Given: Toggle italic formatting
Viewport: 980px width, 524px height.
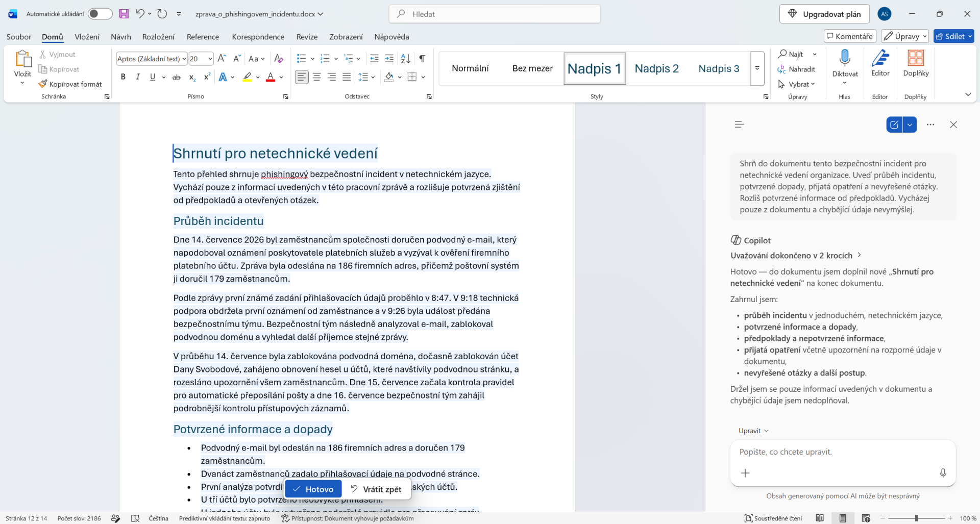Looking at the screenshot, I should point(138,77).
